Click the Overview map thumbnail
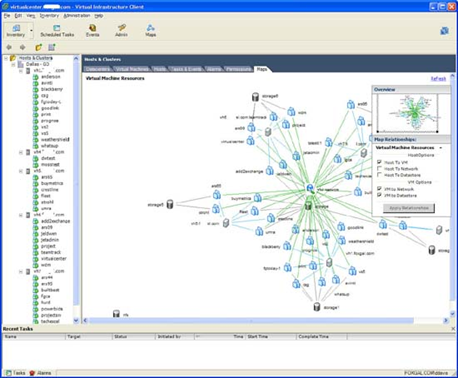The width and height of the screenshot is (458, 378). click(408, 113)
